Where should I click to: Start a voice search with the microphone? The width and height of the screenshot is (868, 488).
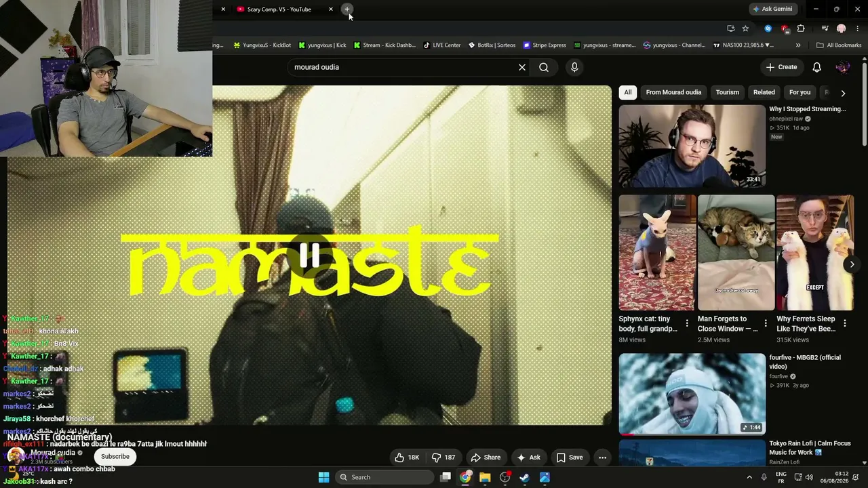point(574,67)
